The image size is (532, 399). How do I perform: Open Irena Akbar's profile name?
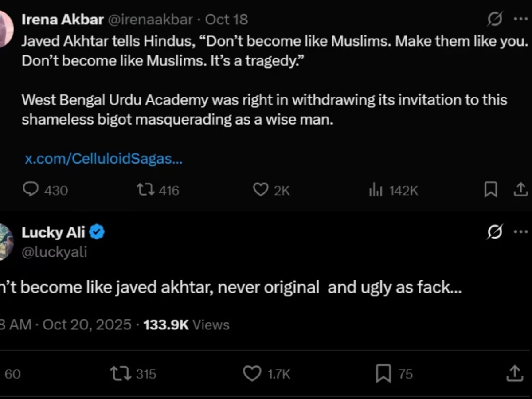click(x=63, y=20)
